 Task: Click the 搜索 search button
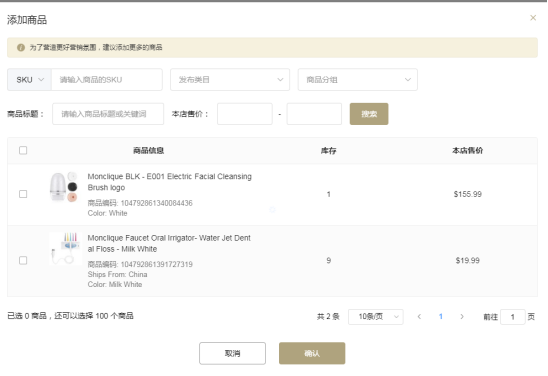(369, 114)
